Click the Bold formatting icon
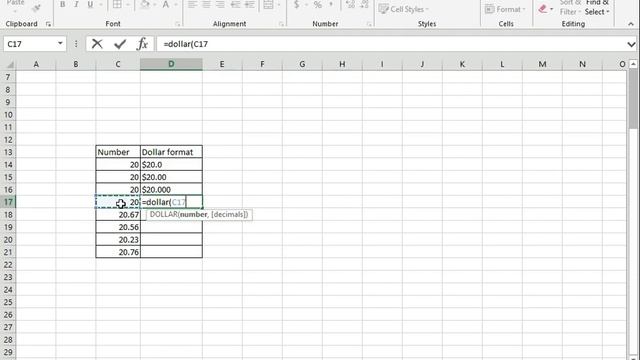Image resolution: width=640 pixels, height=360 pixels. [62, 4]
